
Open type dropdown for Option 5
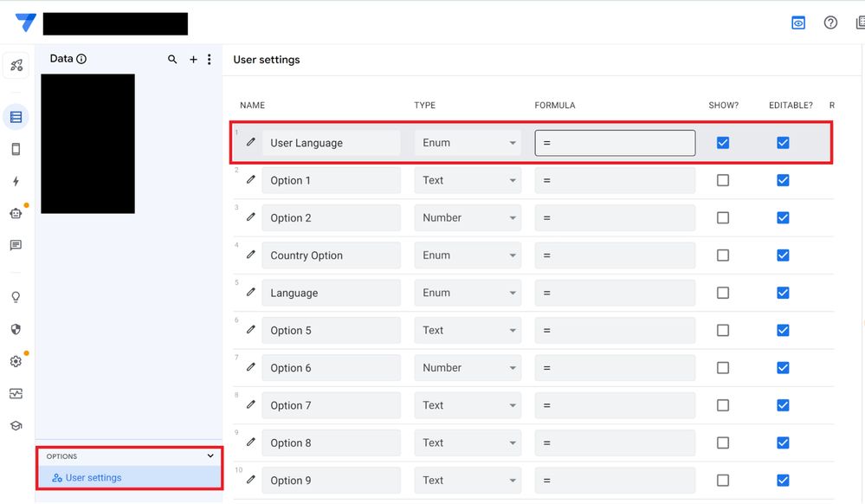[x=468, y=331]
